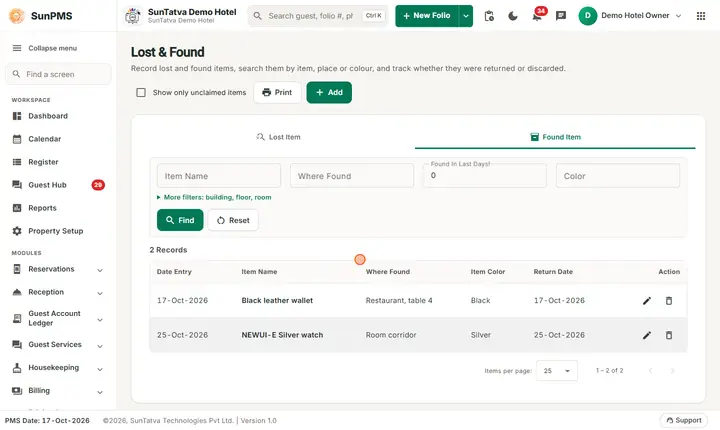Open the Items per page dropdown
The image size is (720, 430).
click(x=557, y=371)
